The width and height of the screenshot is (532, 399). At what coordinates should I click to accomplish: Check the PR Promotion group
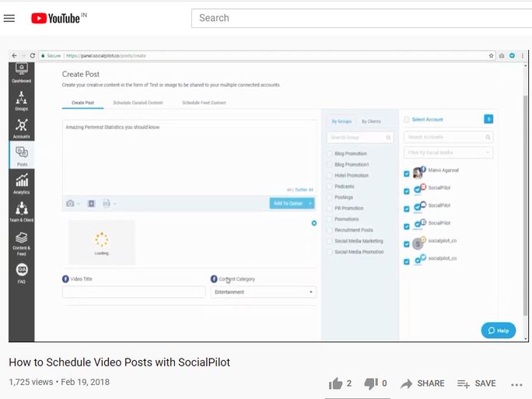pyautogui.click(x=329, y=208)
